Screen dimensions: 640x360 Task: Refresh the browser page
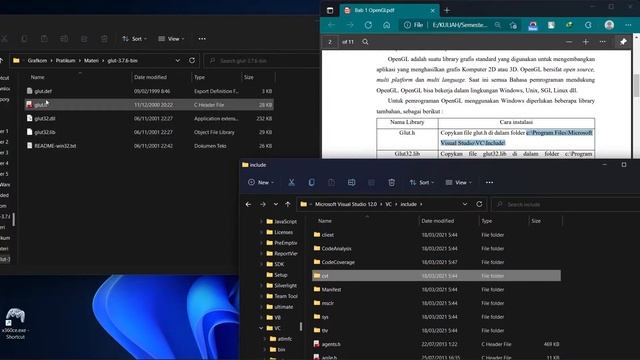tap(368, 25)
